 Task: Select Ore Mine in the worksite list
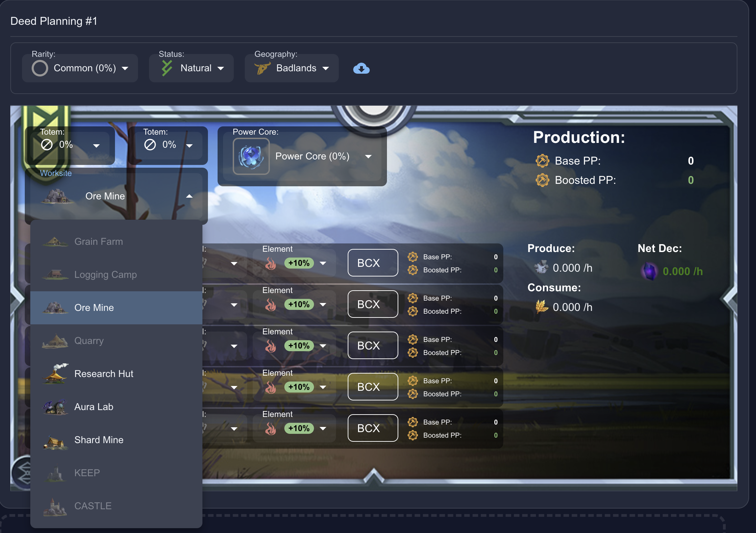tap(94, 308)
